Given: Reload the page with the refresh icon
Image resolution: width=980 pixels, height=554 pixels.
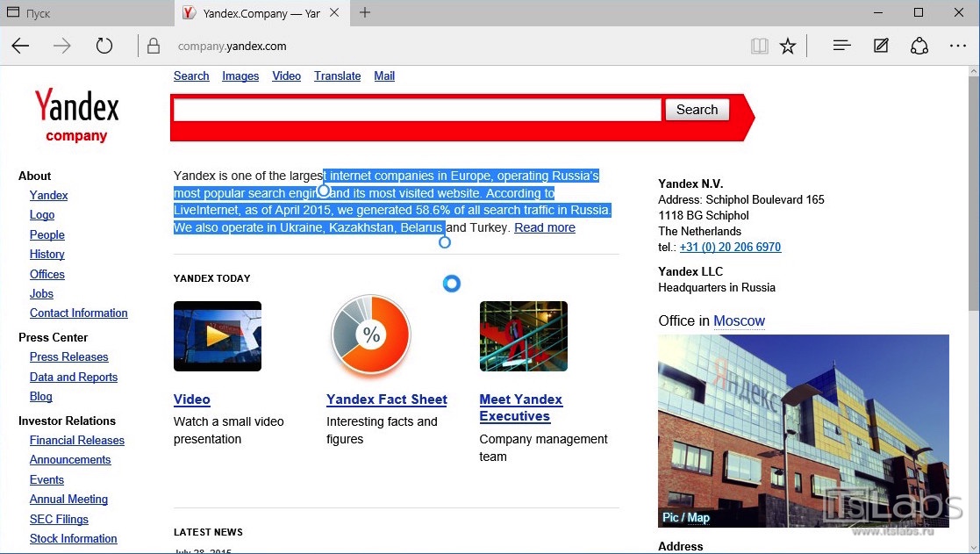Looking at the screenshot, I should [104, 46].
